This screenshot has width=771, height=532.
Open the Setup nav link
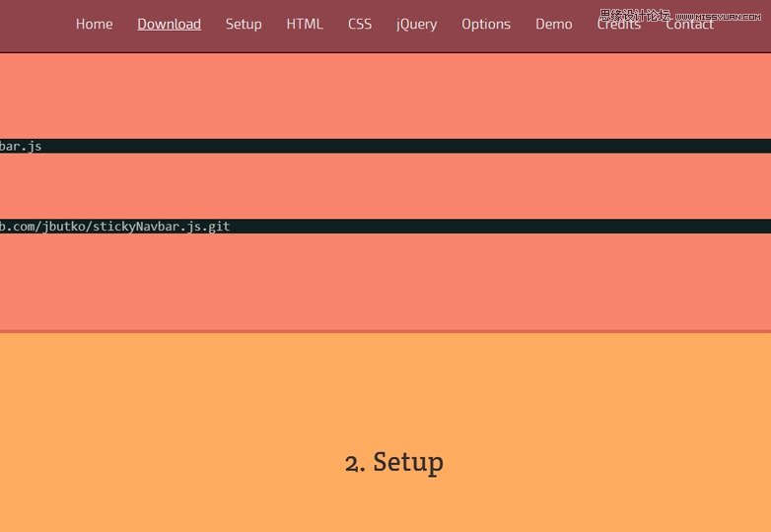(244, 25)
